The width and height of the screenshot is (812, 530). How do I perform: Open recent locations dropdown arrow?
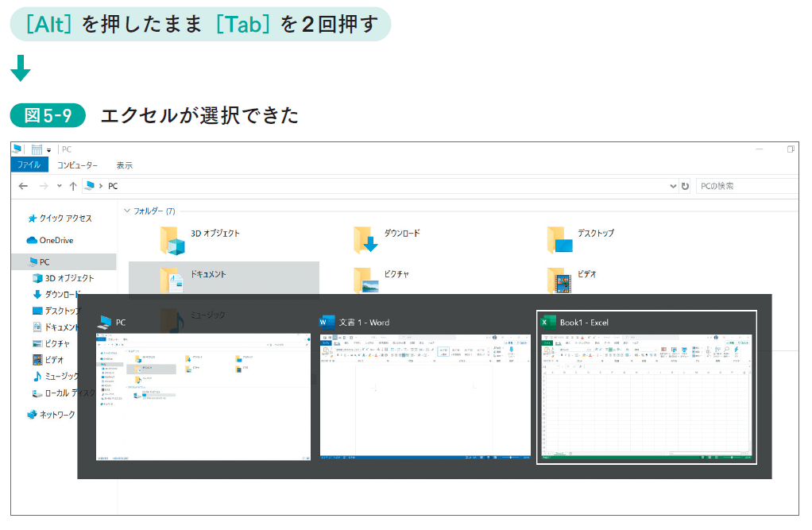pos(59,186)
